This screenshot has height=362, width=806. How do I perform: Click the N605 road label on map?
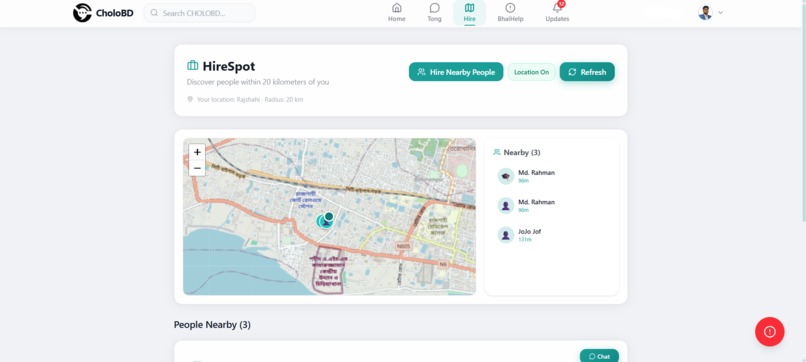[x=404, y=246]
